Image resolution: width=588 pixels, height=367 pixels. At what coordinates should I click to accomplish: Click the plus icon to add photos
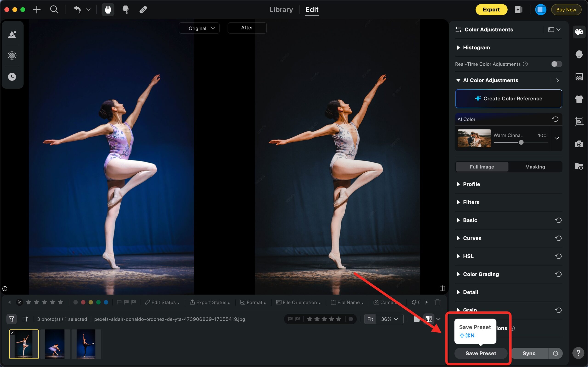click(37, 10)
